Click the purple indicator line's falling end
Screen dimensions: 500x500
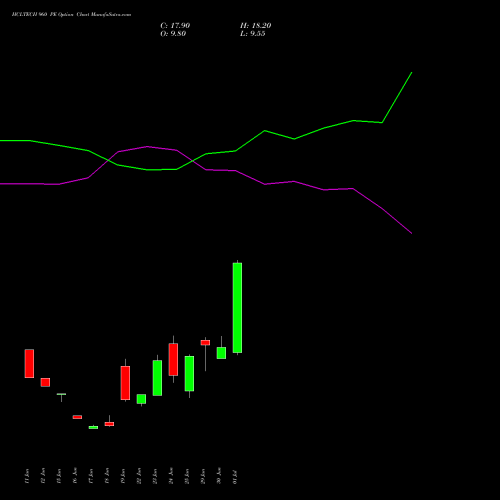click(x=411, y=233)
